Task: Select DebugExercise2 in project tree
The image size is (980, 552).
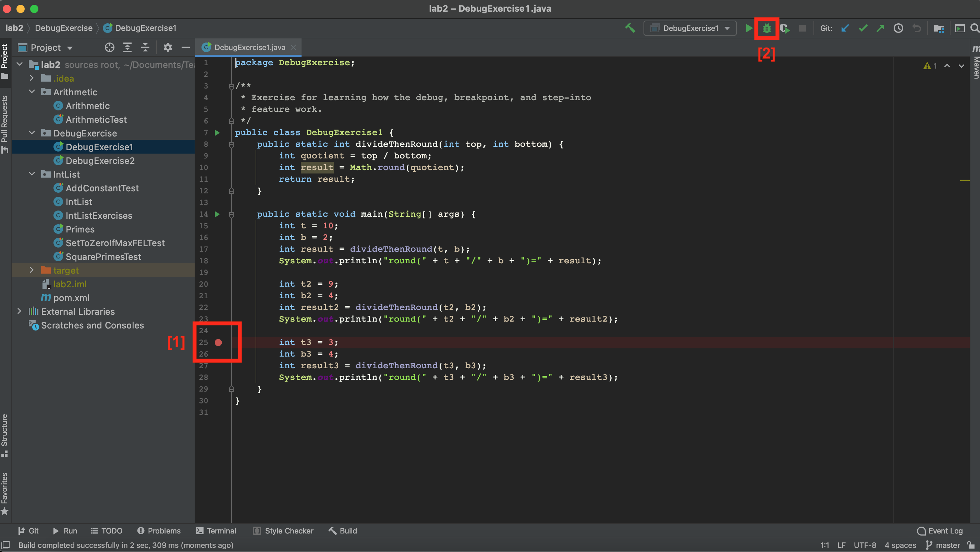Action: coord(100,161)
